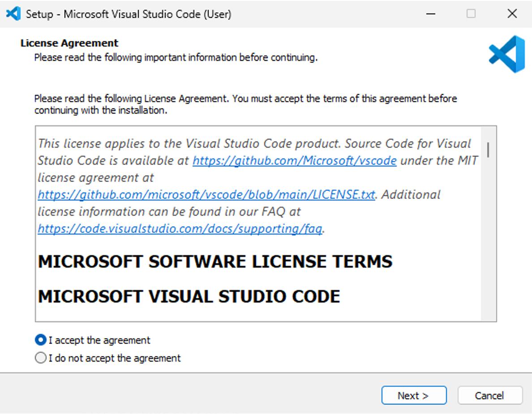Click the disabled maximize button
532x414 pixels.
(x=471, y=14)
